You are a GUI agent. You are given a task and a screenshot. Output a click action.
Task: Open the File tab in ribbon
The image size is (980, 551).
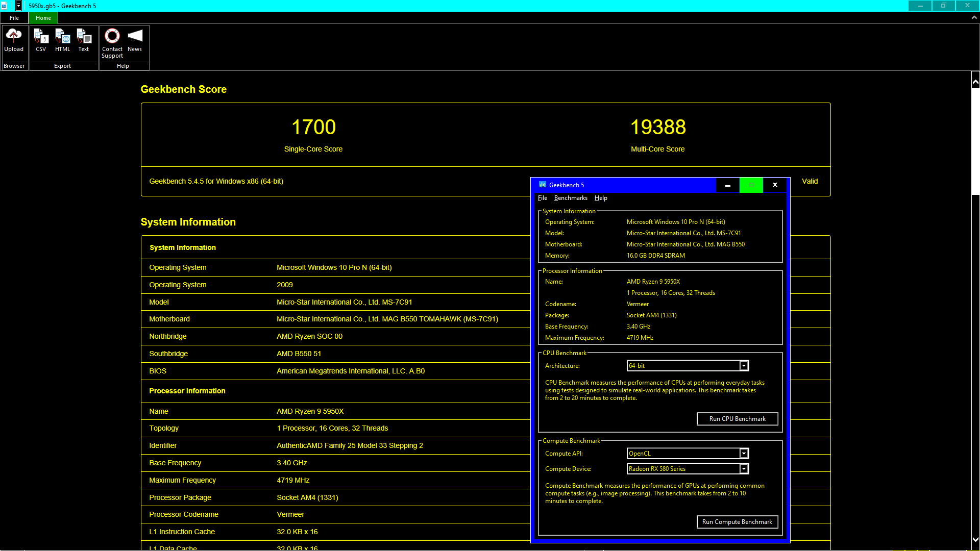tap(14, 18)
